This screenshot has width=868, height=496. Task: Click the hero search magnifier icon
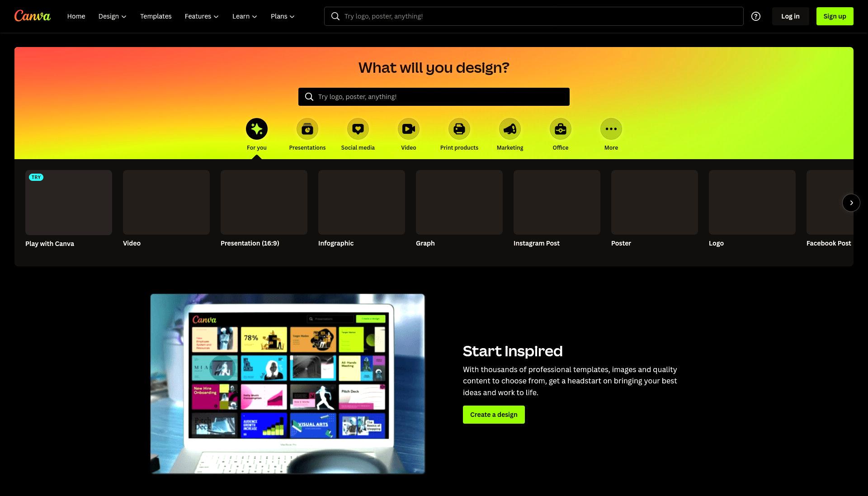coord(309,97)
